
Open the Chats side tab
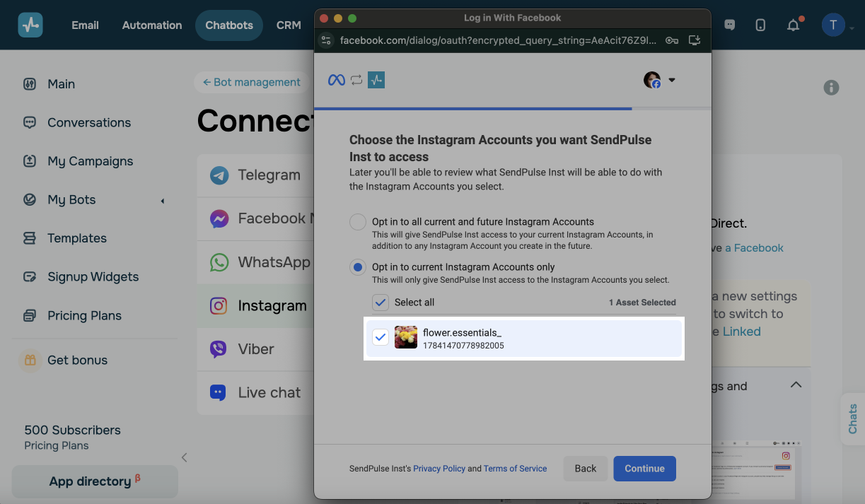(x=852, y=418)
